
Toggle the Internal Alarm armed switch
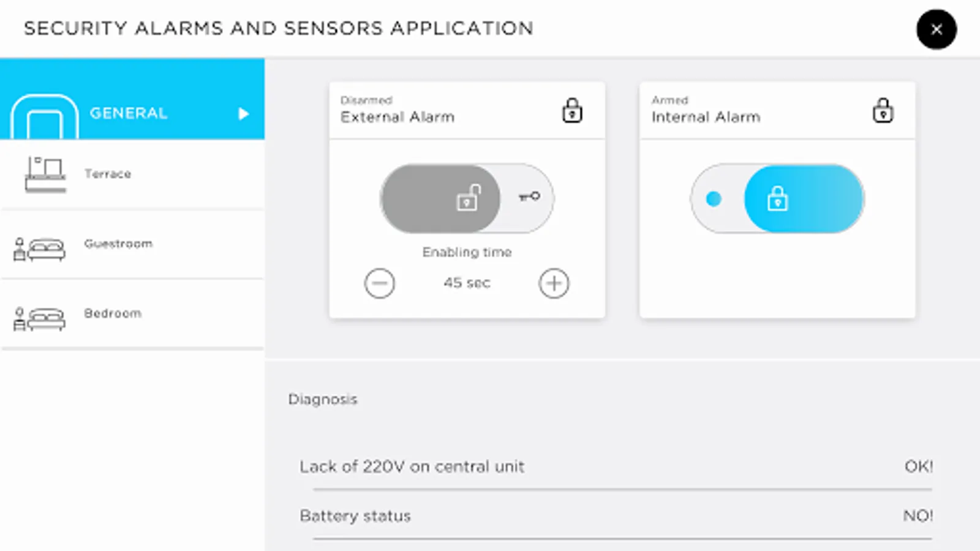[x=777, y=198]
